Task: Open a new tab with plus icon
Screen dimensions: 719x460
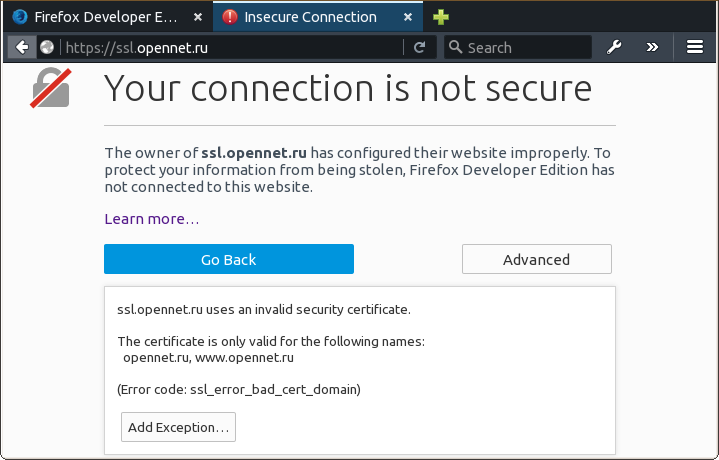Action: (441, 17)
